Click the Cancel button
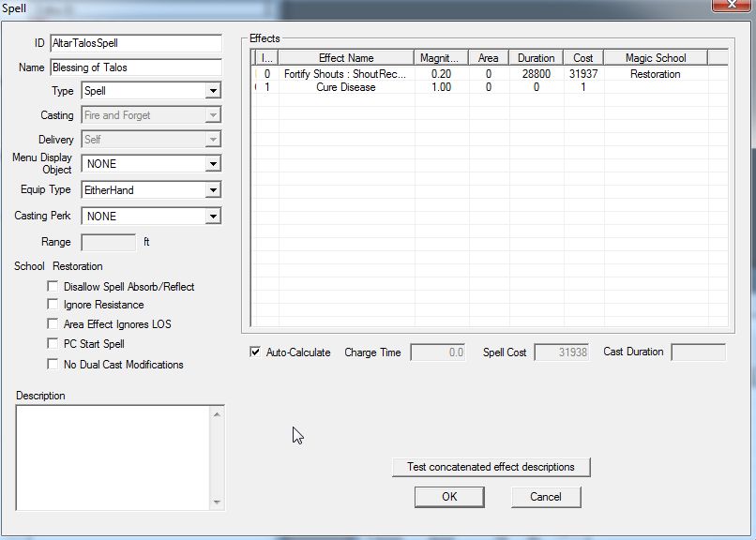Viewport: 756px width, 540px height. tap(546, 497)
